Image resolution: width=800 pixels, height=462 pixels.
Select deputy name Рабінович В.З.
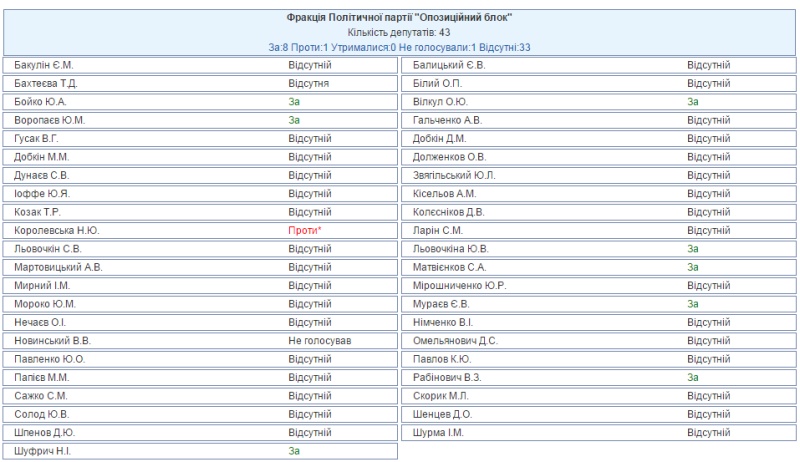pyautogui.click(x=449, y=378)
